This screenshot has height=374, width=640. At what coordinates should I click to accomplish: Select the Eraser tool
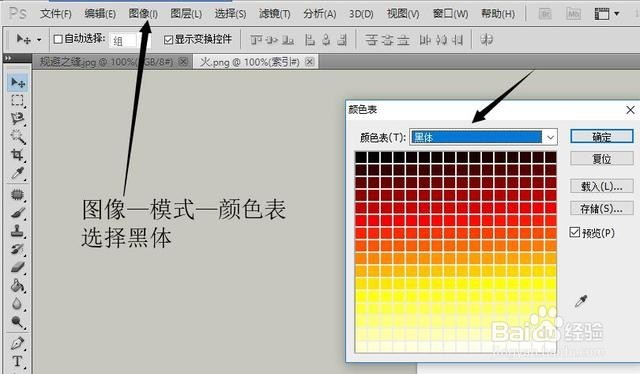17,267
